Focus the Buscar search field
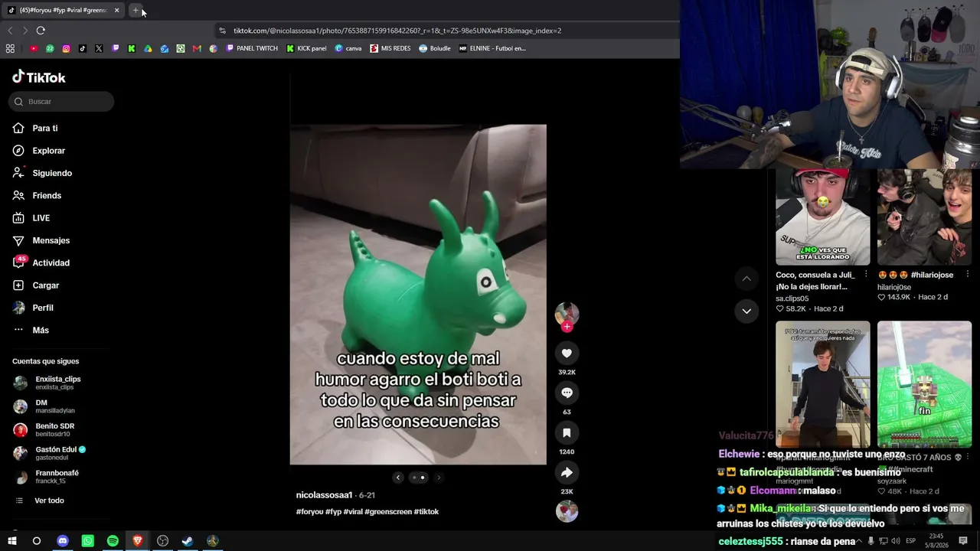 click(62, 102)
